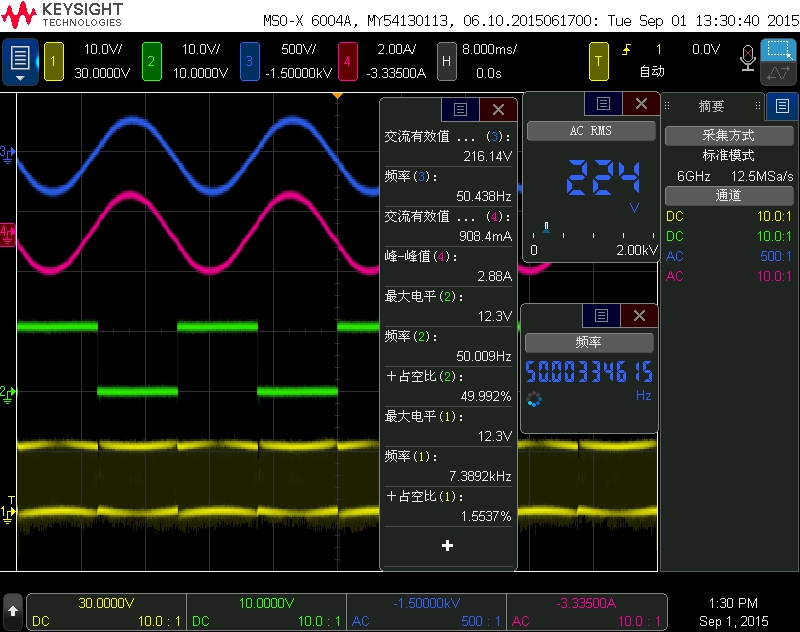
Task: Click channel 4 scale 2.00A/ value
Action: (x=396, y=49)
